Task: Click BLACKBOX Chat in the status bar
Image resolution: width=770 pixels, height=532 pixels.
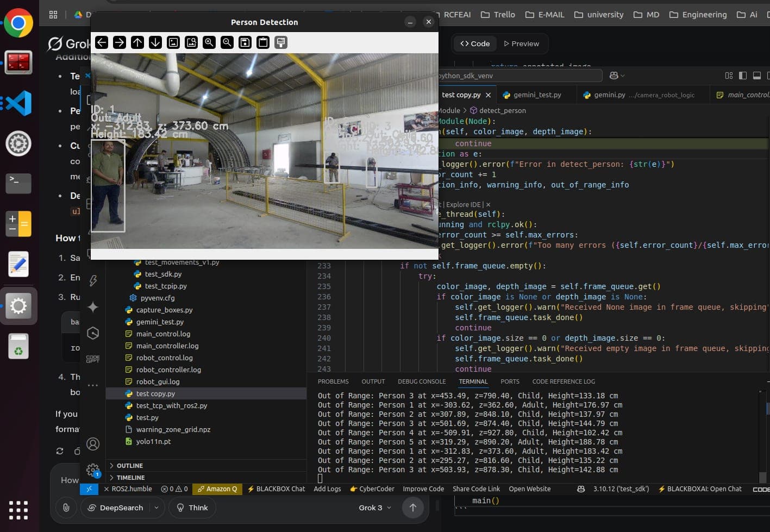Action: [x=276, y=489]
